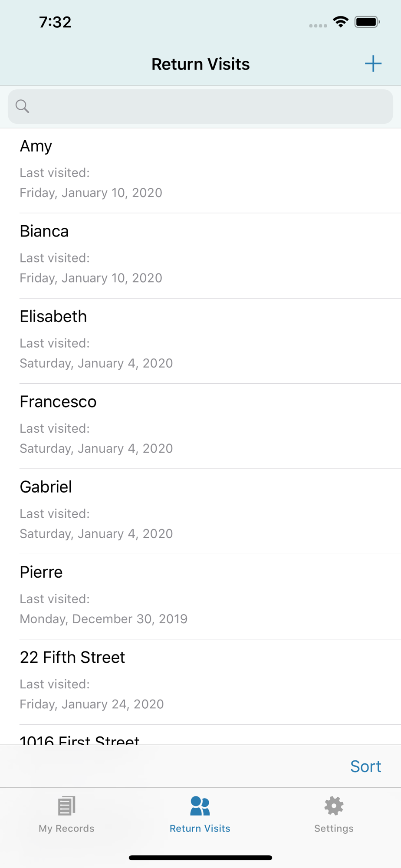
Task: Open the Sort options
Action: coord(365,766)
